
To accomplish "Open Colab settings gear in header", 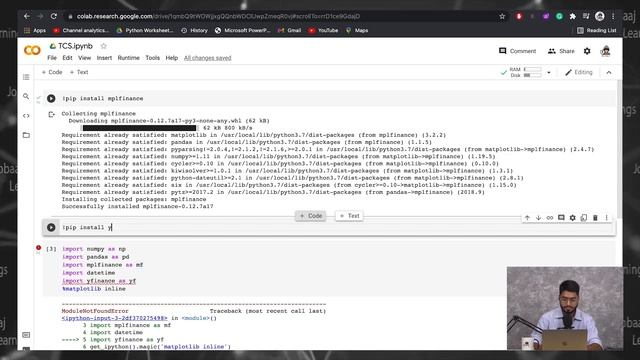I will (587, 51).
